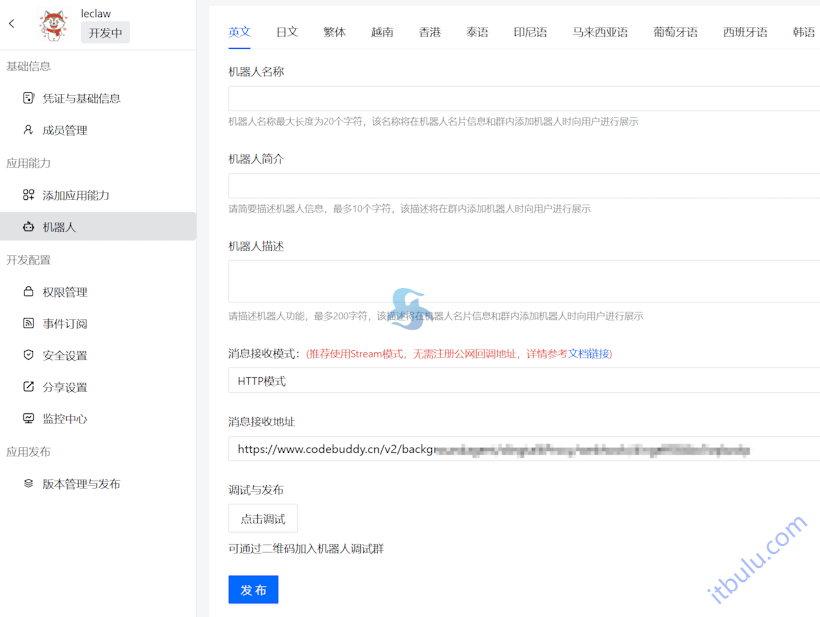The image size is (820, 617).
Task: Click the leclaw app avatar
Action: tap(53, 24)
